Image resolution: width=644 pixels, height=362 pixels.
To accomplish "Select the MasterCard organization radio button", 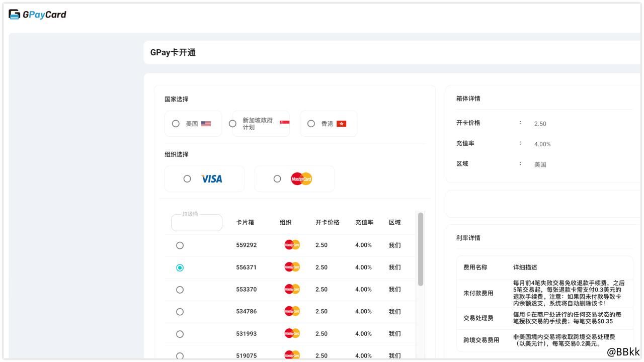I will (x=277, y=179).
